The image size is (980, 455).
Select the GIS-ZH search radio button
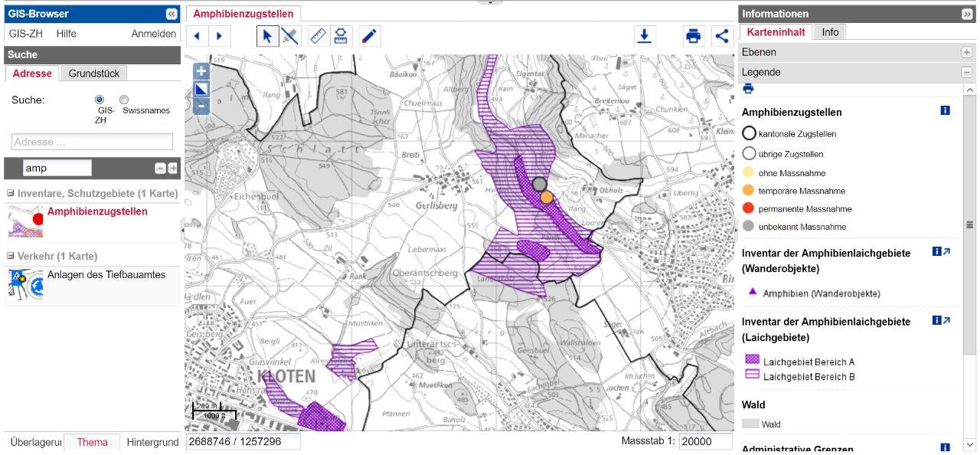[99, 100]
